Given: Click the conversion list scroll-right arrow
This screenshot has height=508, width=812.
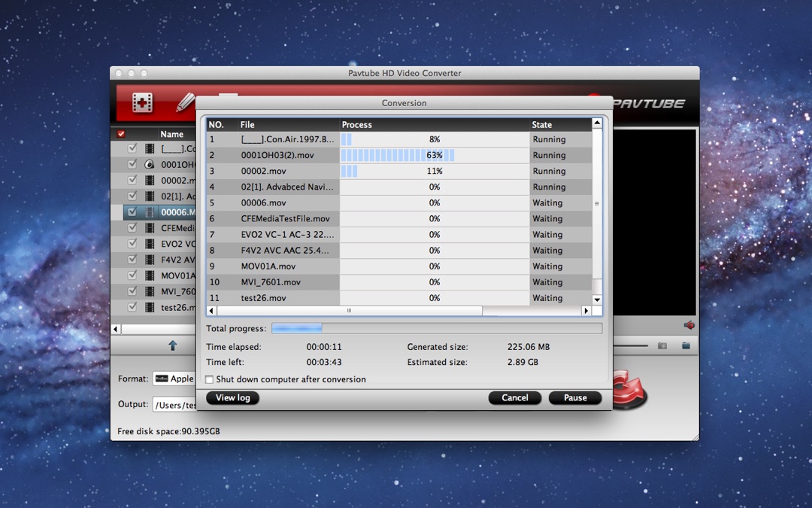Looking at the screenshot, I should point(586,311).
